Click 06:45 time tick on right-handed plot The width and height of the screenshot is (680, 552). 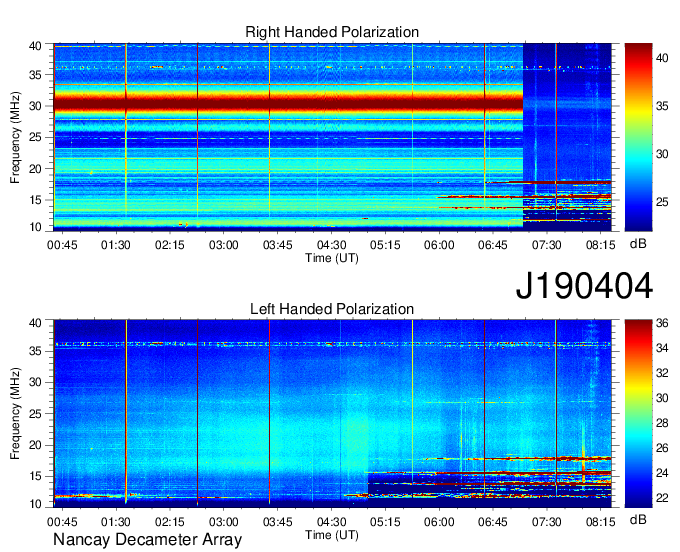click(x=493, y=245)
